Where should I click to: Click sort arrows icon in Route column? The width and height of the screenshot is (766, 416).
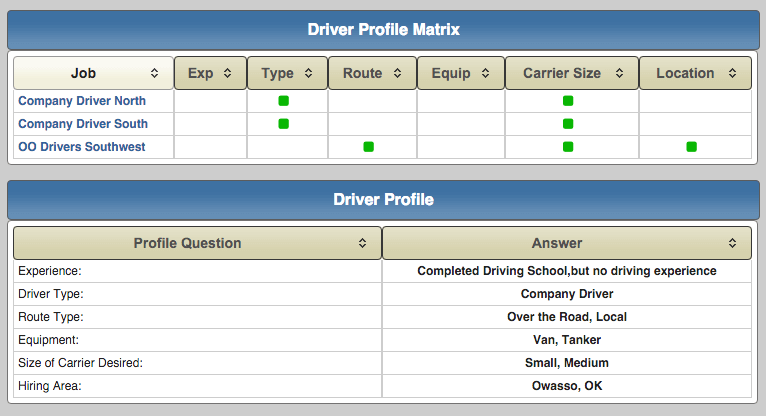398,73
